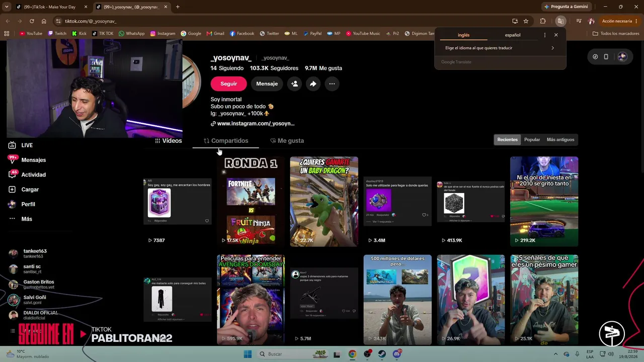Open the WhatsApp bookmark
Viewport: 644px width, 362px height.
131,34
